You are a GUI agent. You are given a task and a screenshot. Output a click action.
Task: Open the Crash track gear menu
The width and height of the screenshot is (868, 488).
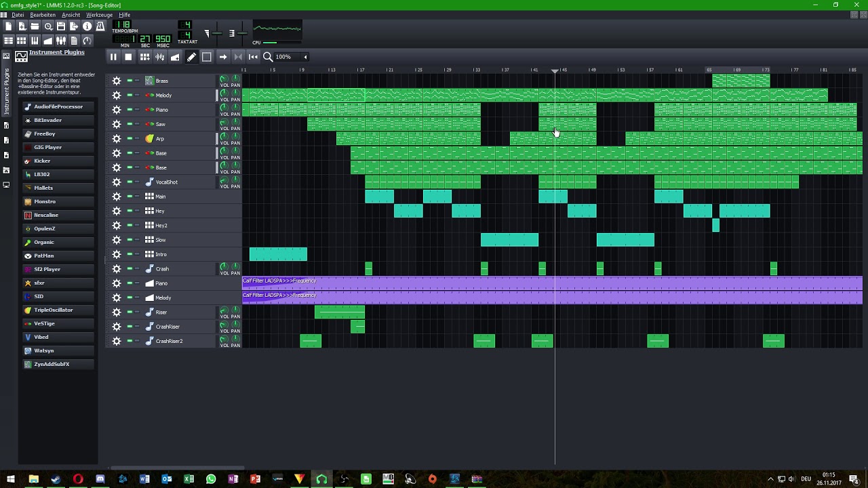click(117, 268)
